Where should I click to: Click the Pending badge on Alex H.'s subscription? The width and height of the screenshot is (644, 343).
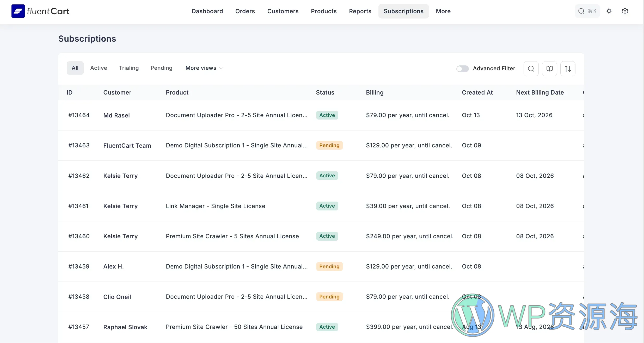tap(329, 266)
